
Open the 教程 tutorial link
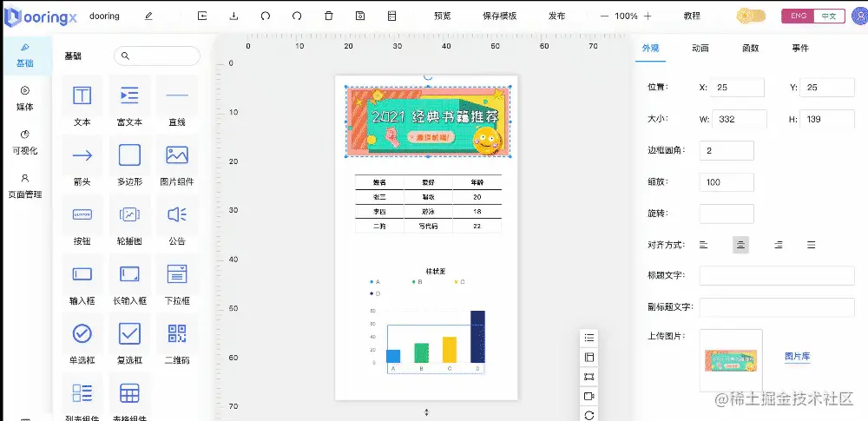(x=692, y=16)
